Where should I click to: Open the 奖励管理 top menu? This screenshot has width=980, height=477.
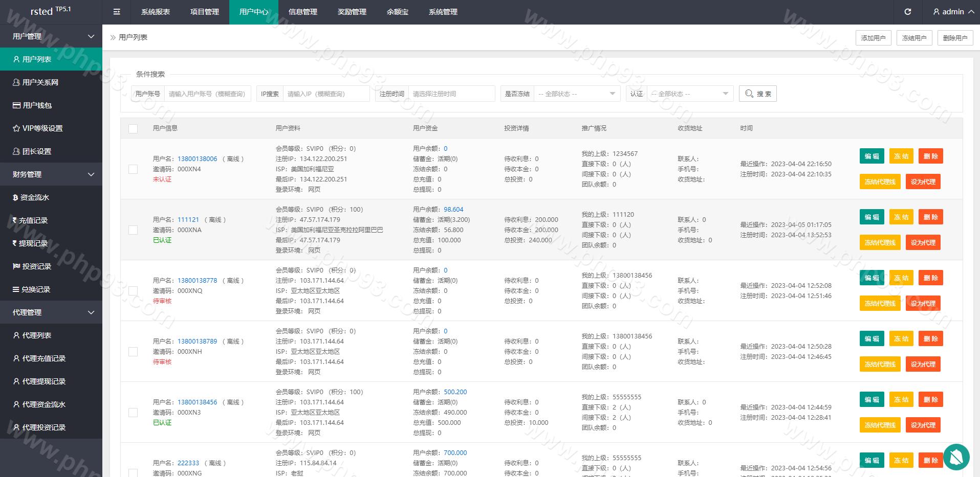[352, 12]
